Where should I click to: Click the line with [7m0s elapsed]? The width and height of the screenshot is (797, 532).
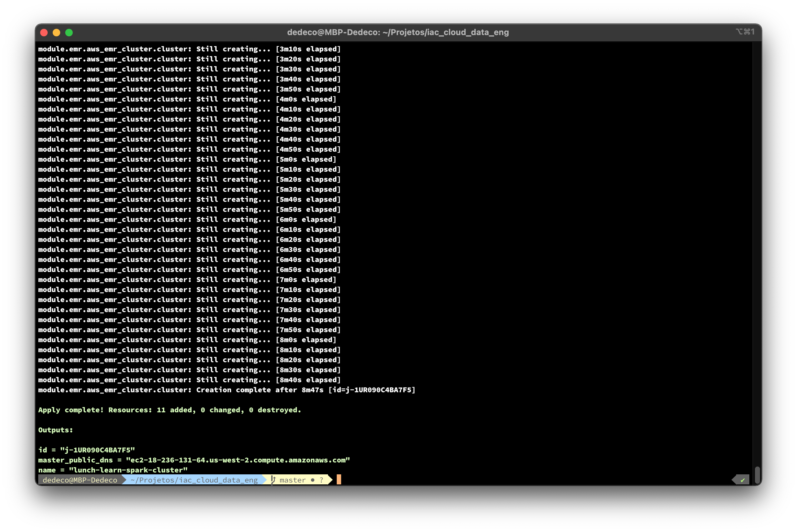(x=187, y=279)
